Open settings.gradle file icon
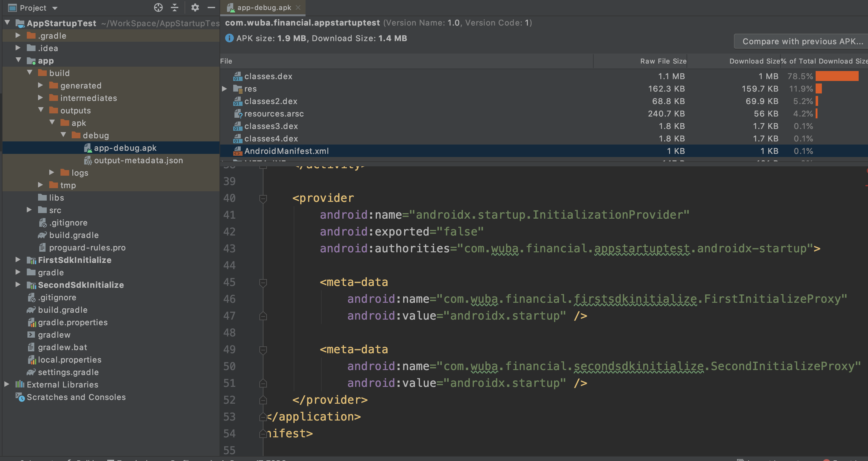Image resolution: width=868 pixels, height=461 pixels. pos(31,372)
